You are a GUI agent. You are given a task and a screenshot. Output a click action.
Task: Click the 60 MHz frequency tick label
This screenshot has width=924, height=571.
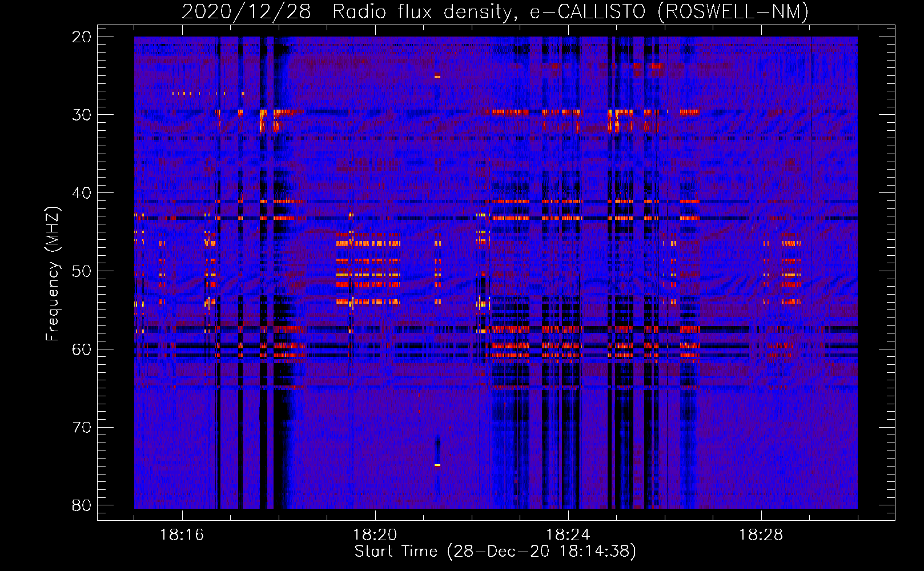coord(82,349)
